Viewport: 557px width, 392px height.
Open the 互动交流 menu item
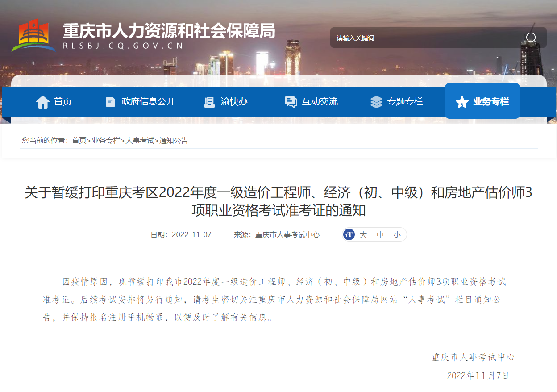click(320, 102)
